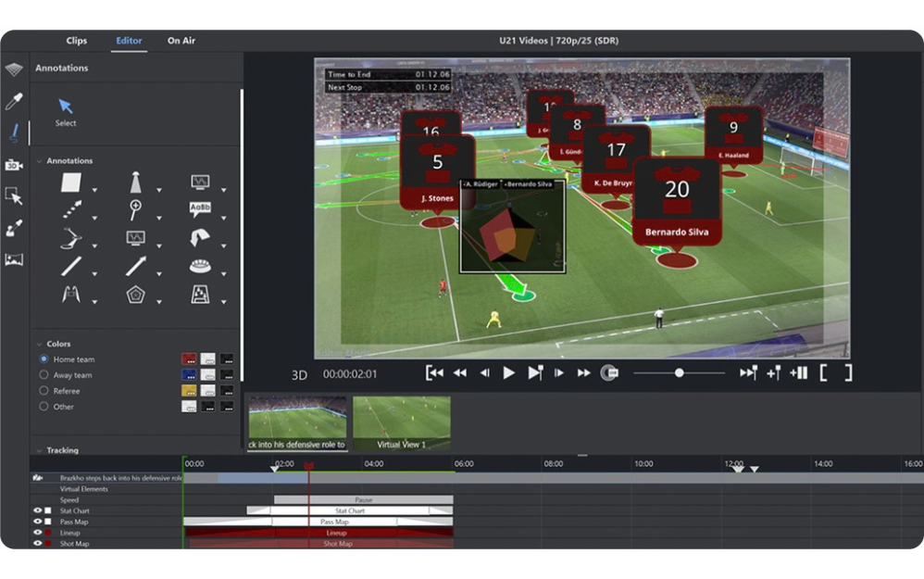Pick the curved 3D arrow annotation
The image size is (924, 579).
click(x=200, y=237)
